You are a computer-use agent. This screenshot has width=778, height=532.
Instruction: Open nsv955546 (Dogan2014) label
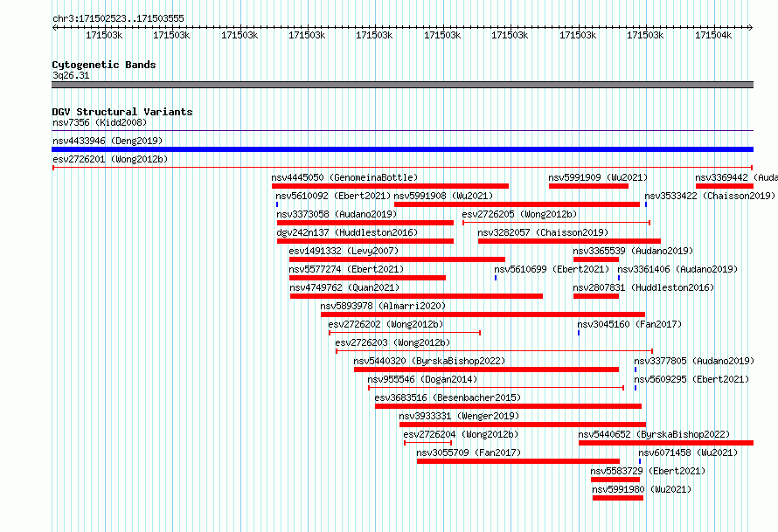coord(422,379)
